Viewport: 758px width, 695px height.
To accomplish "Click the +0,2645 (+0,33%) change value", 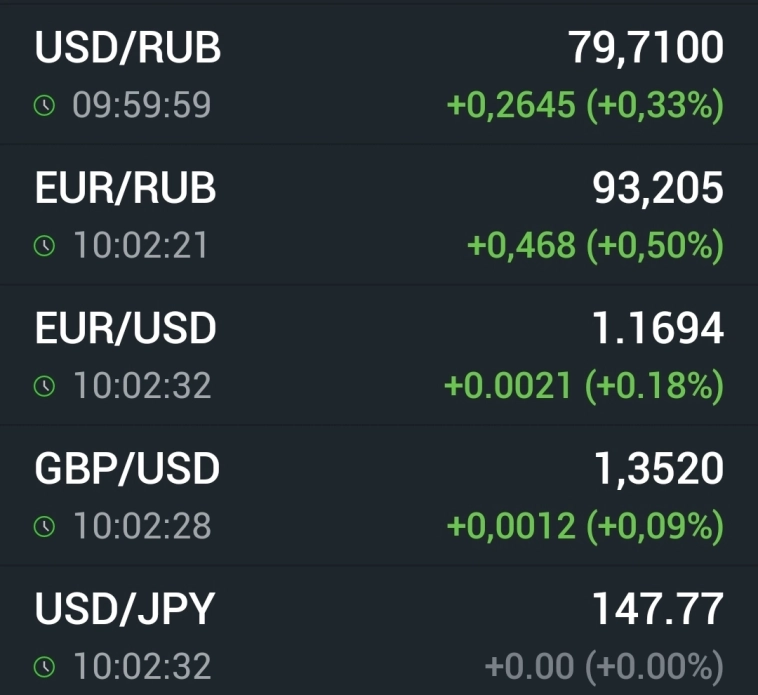I will coord(585,106).
